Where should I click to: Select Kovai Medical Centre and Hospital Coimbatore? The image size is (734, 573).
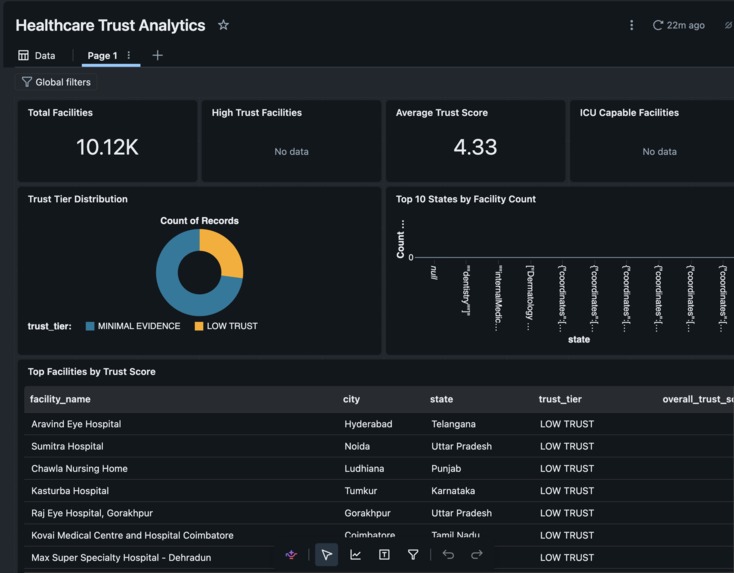pyautogui.click(x=132, y=535)
